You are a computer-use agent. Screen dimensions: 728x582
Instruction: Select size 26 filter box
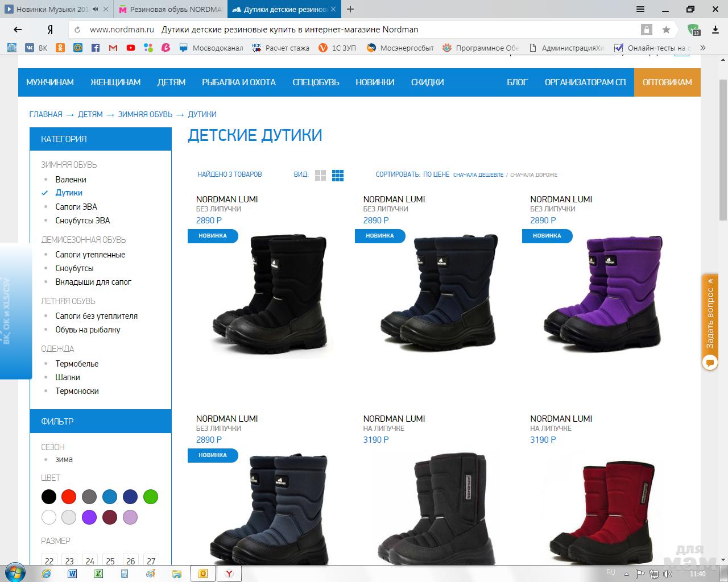coord(131,560)
